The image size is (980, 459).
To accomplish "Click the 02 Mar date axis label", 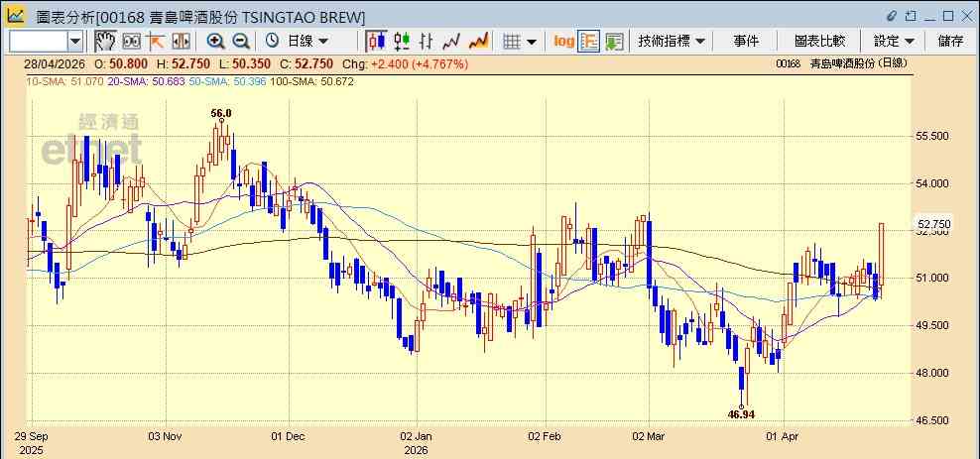I will pos(649,436).
